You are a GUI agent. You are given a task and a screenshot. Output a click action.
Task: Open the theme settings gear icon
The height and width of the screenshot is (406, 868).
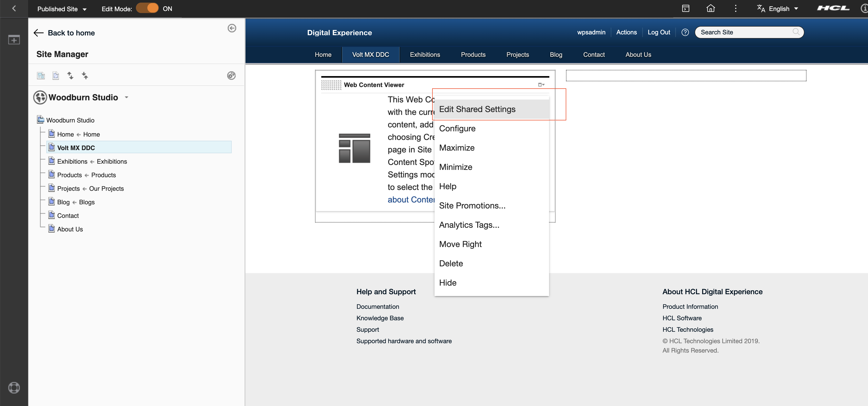click(231, 75)
